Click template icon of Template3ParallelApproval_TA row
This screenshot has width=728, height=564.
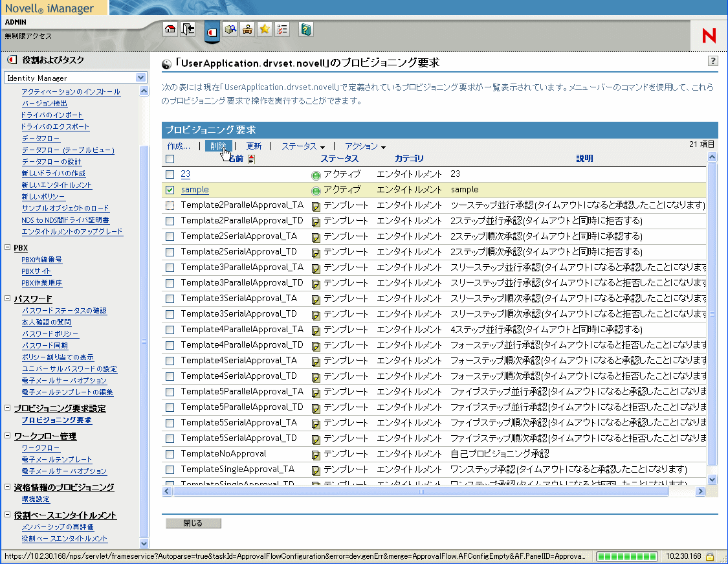[316, 269]
